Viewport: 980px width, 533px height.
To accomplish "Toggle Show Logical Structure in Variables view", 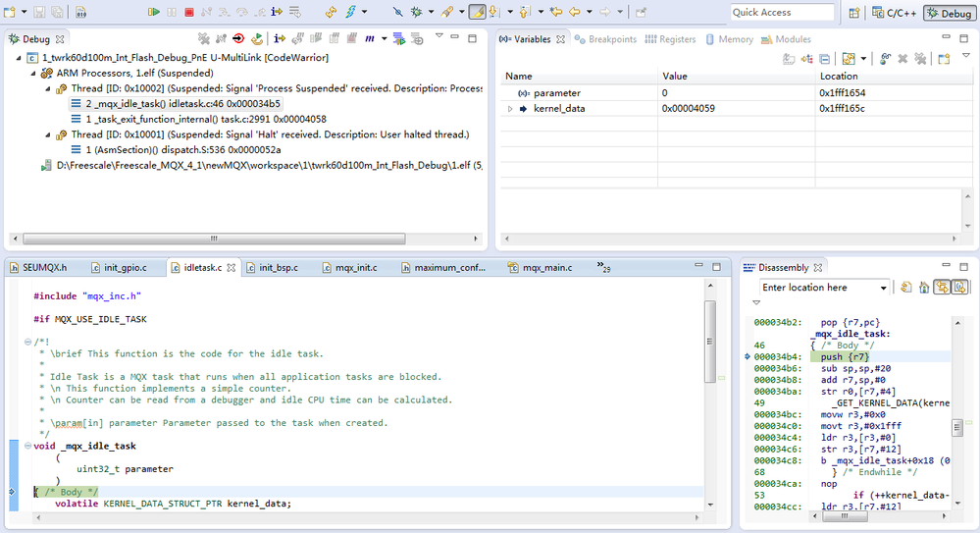I will tap(807, 59).
